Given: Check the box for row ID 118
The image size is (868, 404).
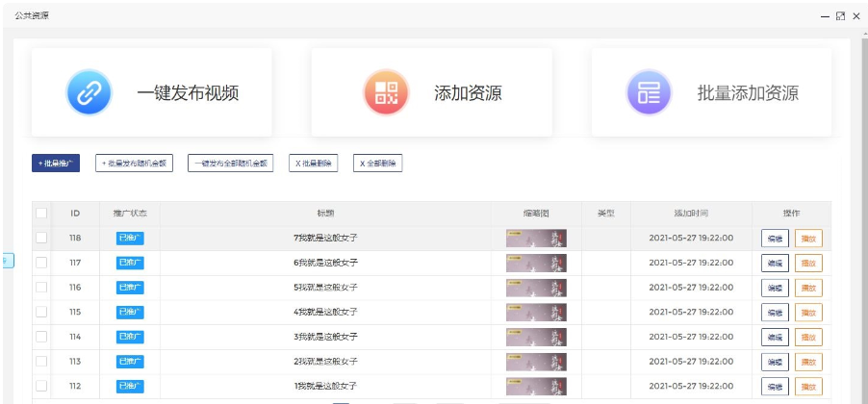Looking at the screenshot, I should point(41,238).
